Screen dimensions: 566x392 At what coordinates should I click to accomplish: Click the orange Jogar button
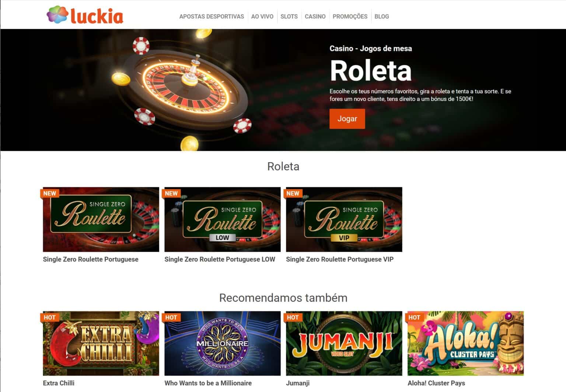347,119
